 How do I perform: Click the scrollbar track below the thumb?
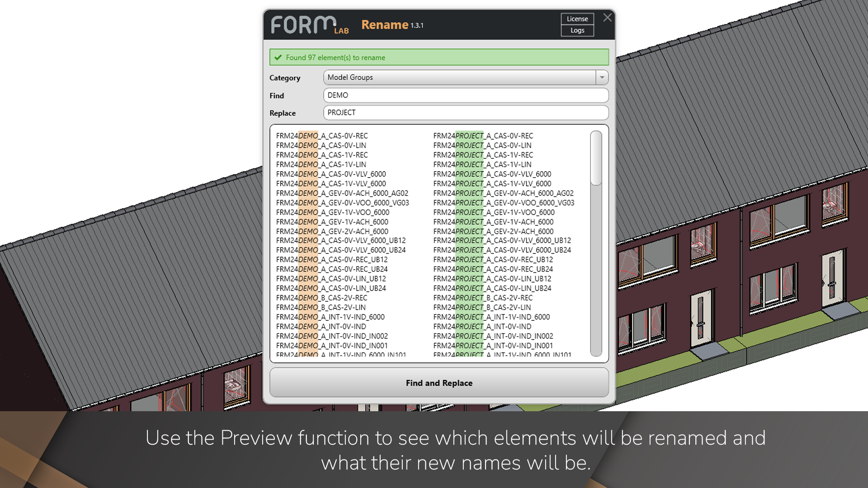pos(596,271)
